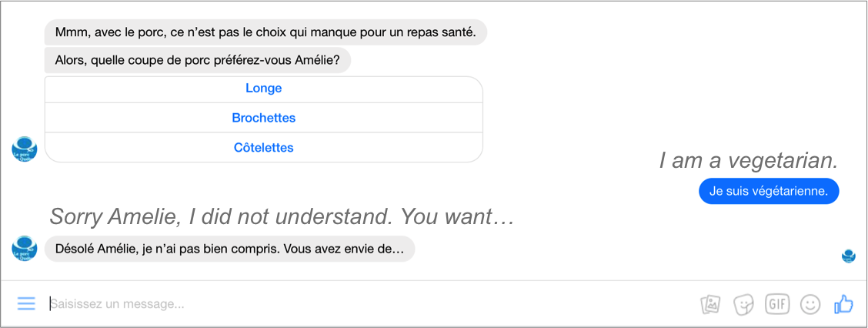
Task: Click the divider line above the message composer
Action: (x=434, y=281)
